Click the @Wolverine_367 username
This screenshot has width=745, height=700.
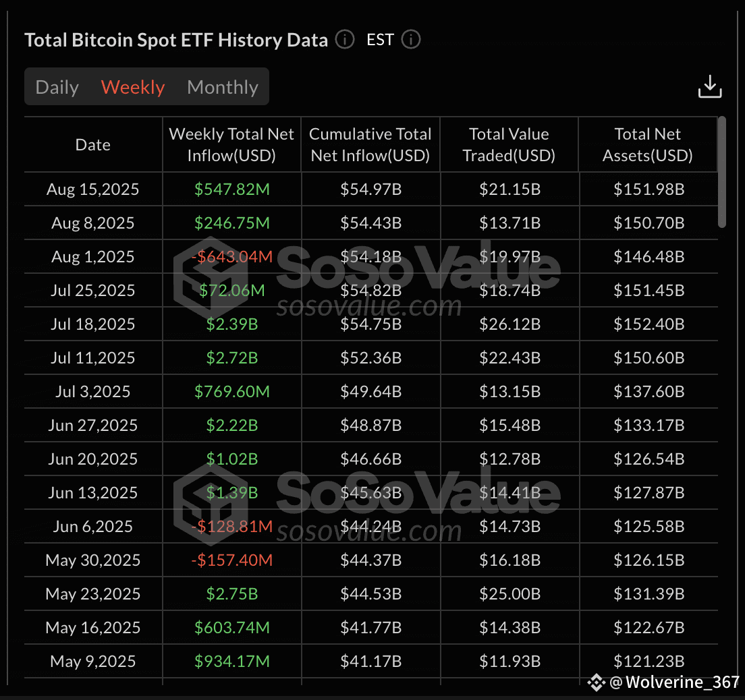coord(674,682)
